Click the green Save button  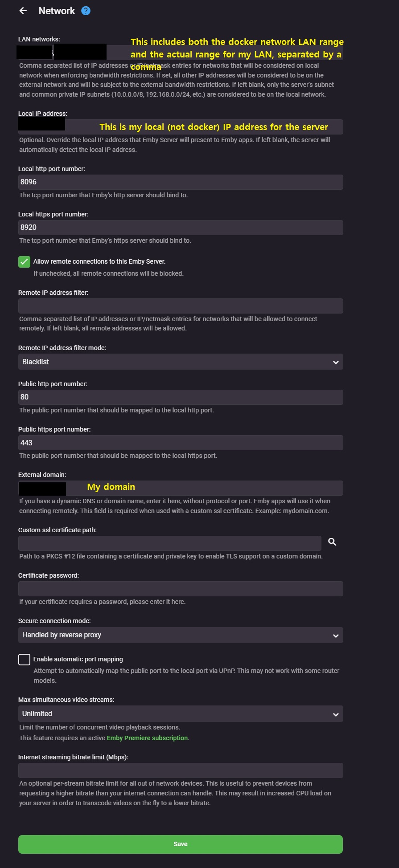click(181, 844)
